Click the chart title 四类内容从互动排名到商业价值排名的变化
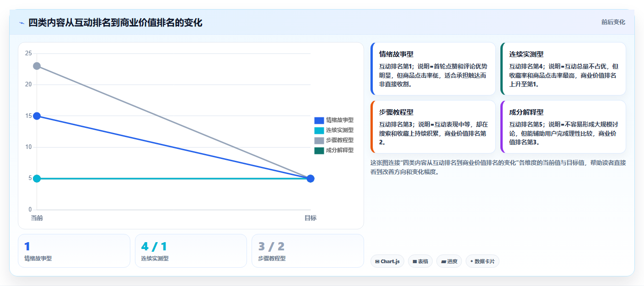Image resolution: width=644 pixels, height=286 pixels. 115,22
